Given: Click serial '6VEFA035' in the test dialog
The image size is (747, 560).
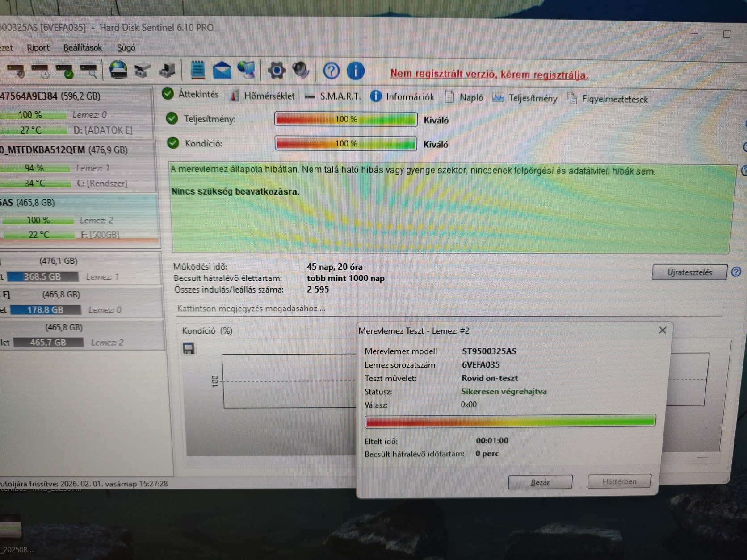Looking at the screenshot, I should pos(481,364).
